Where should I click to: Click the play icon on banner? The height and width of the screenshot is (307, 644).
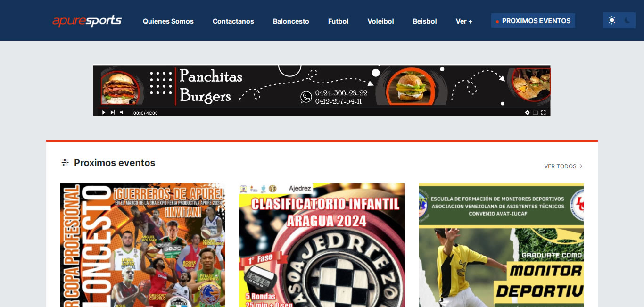click(104, 112)
